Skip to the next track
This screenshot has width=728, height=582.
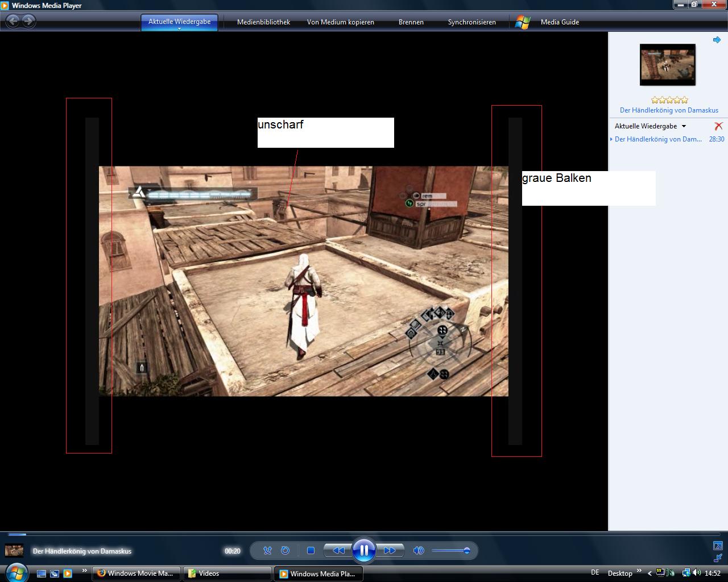(x=390, y=550)
